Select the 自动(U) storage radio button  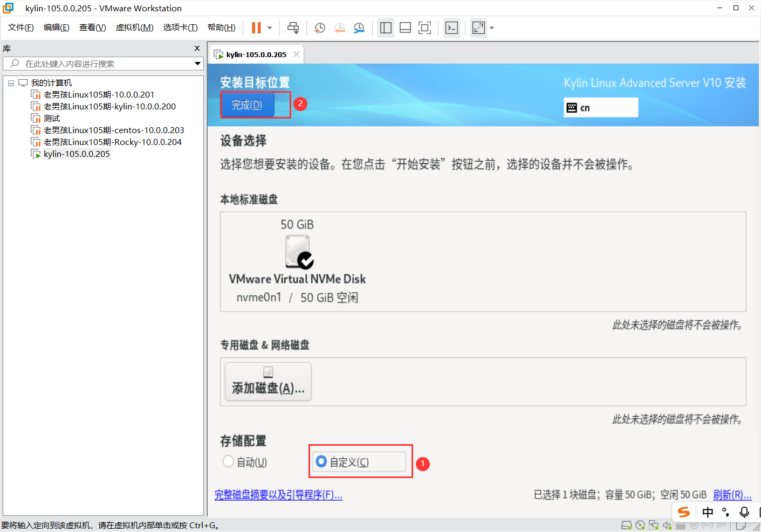[x=245, y=462]
